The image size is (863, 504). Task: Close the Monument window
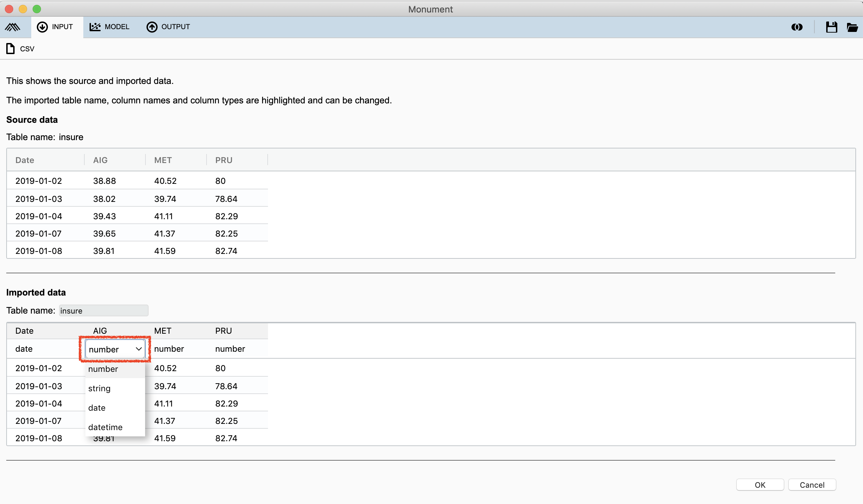tap(9, 9)
